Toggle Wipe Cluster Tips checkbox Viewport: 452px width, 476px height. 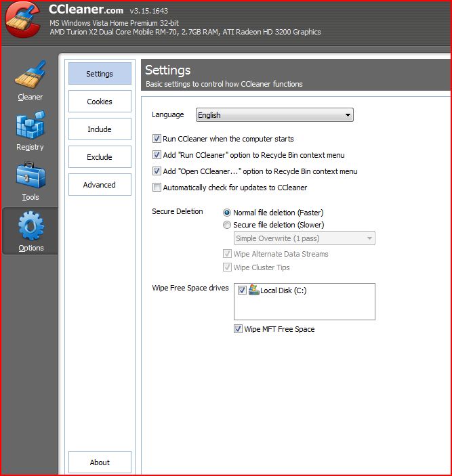click(x=227, y=267)
